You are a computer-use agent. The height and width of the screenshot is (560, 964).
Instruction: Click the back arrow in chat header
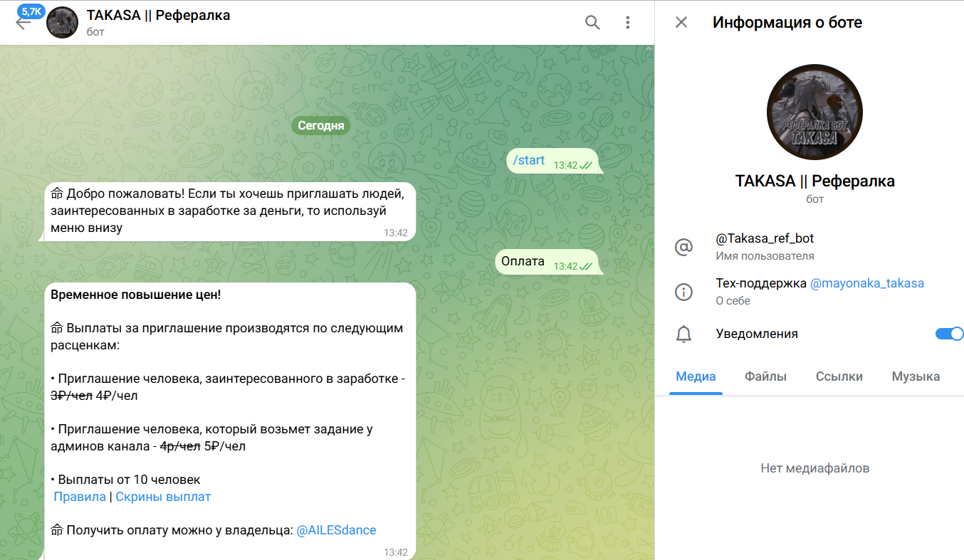[x=23, y=23]
